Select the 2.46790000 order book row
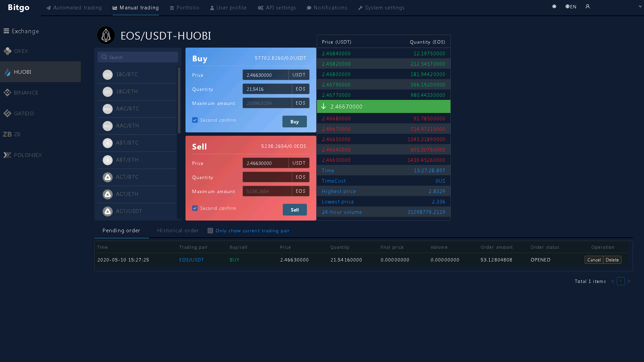Image resolution: width=644 pixels, height=362 pixels. pyautogui.click(x=383, y=84)
